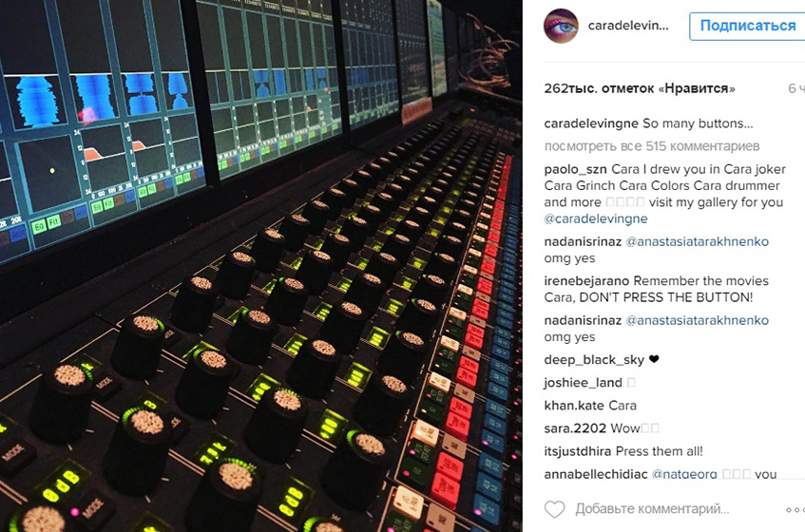Open paolo_szn commenter profile

576,169
